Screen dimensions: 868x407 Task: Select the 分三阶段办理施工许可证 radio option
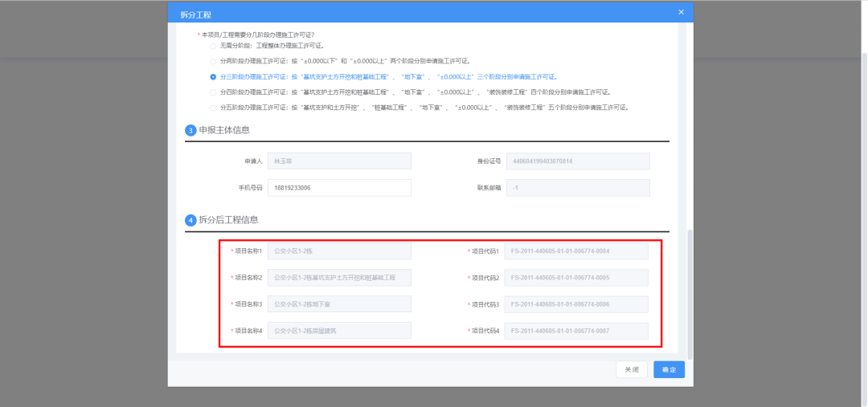pyautogui.click(x=213, y=77)
